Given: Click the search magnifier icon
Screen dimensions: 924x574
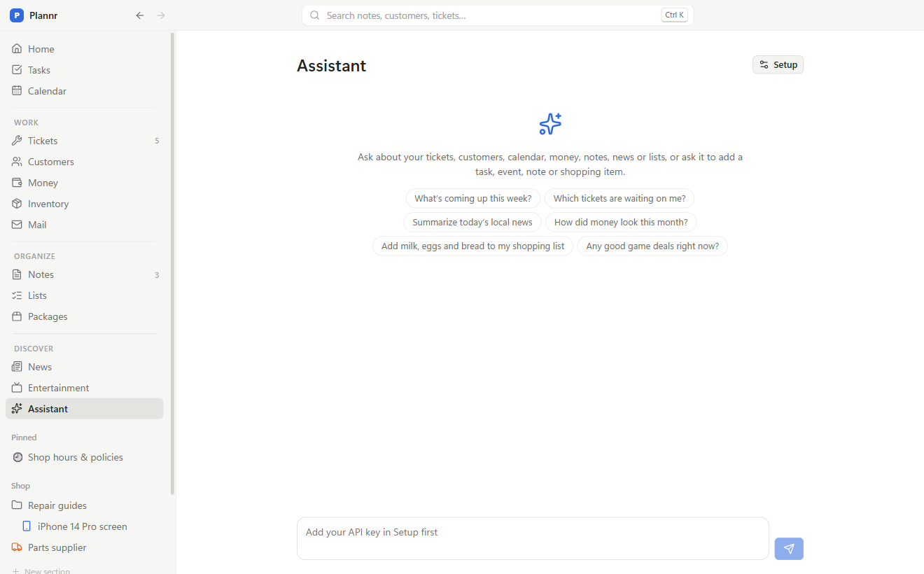Looking at the screenshot, I should [x=314, y=15].
